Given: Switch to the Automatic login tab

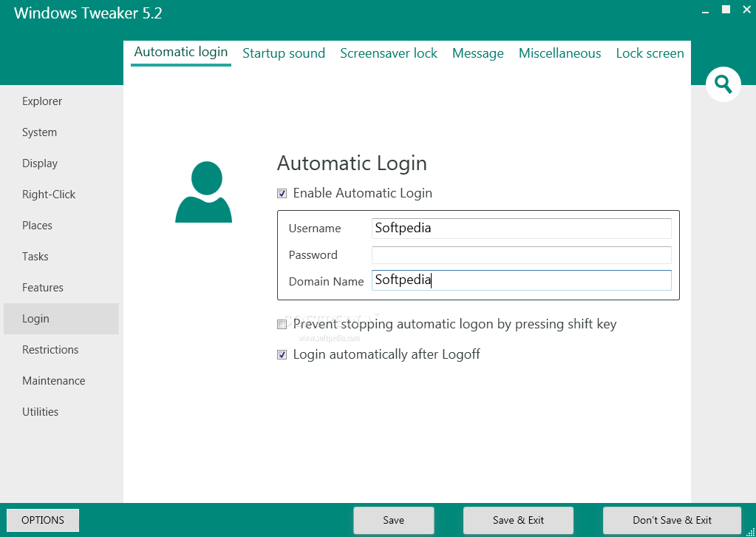Looking at the screenshot, I should pyautogui.click(x=181, y=52).
